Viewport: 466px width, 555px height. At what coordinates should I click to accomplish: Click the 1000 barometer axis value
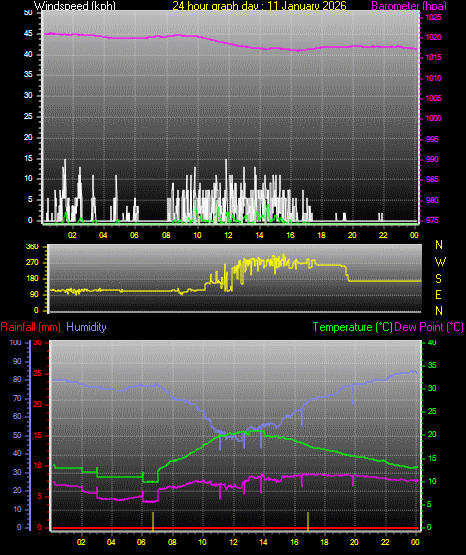(433, 118)
